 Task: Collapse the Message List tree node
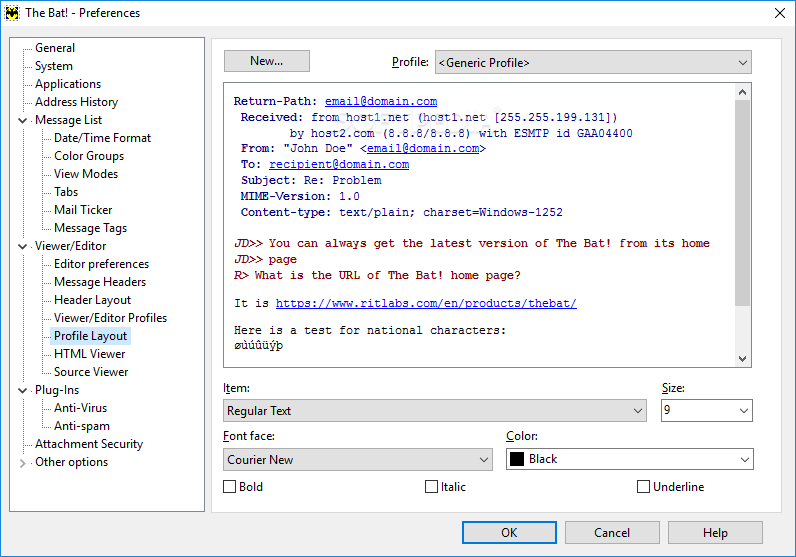click(x=22, y=120)
